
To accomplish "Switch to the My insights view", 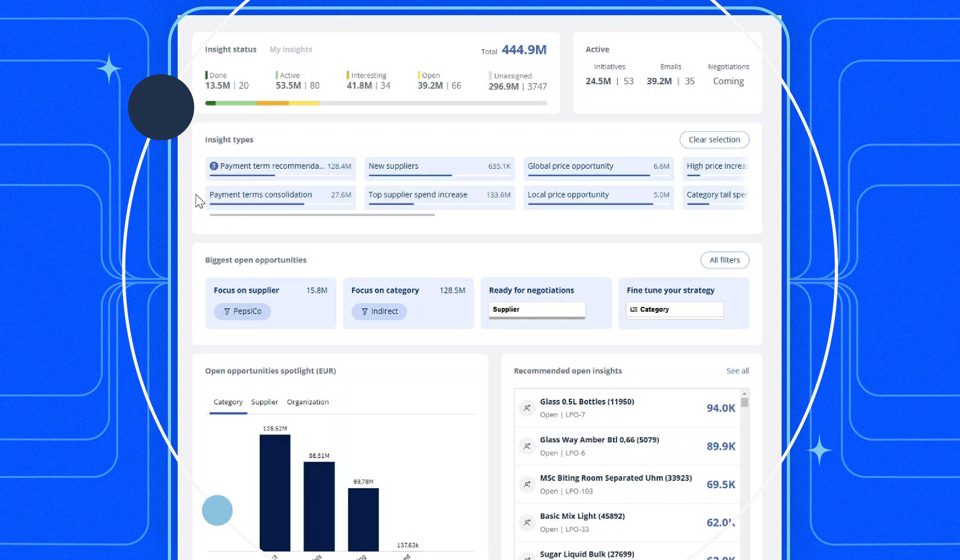I will pyautogui.click(x=291, y=49).
